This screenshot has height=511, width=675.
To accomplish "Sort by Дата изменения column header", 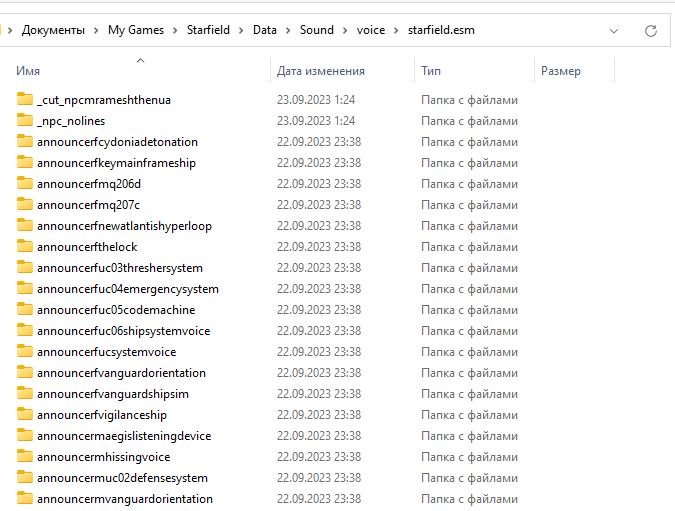I will tap(320, 71).
